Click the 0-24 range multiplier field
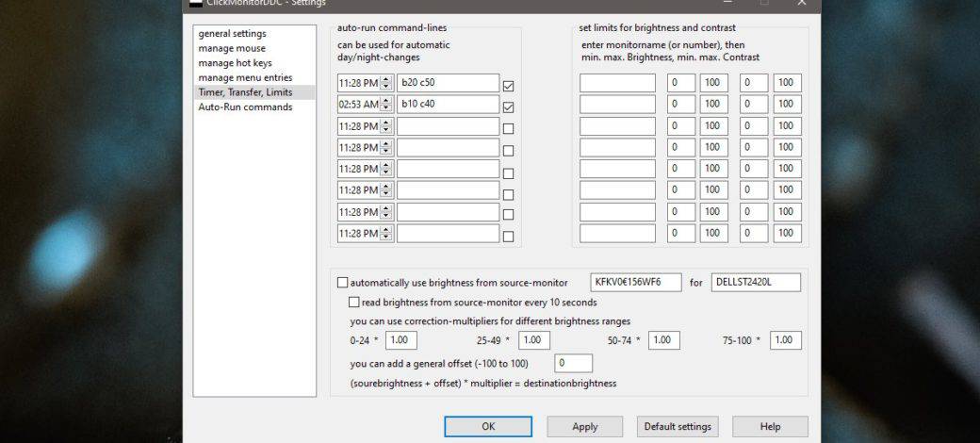Screen dimensions: 980x443 pyautogui.click(x=400, y=340)
